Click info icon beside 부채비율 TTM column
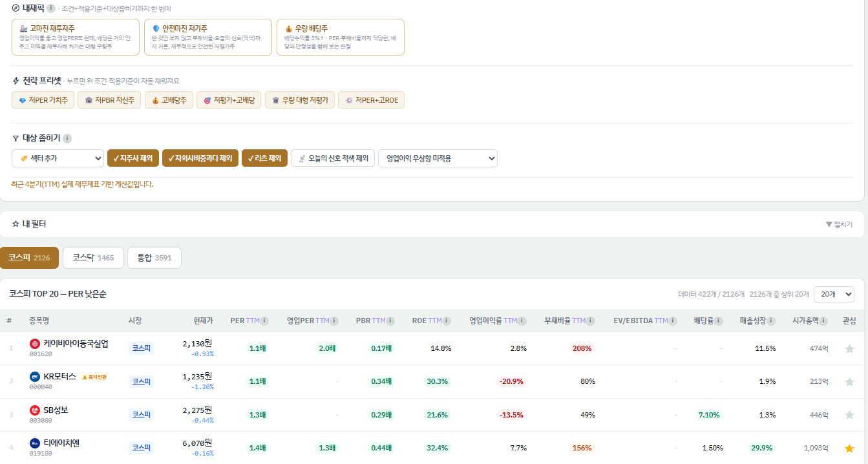 (591, 321)
